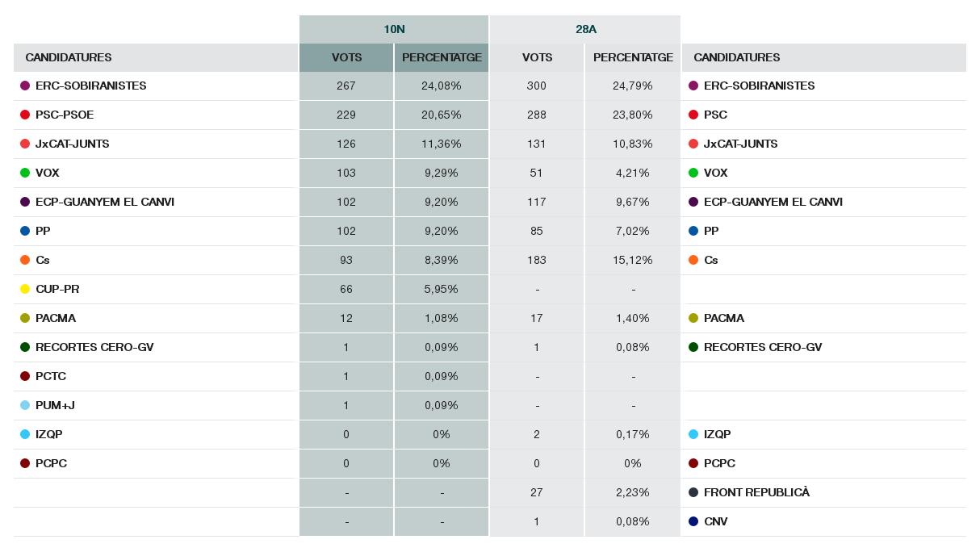The height and width of the screenshot is (552, 980).
Task: Click the JxCAT-JUNTS label in left column
Action: click(72, 144)
